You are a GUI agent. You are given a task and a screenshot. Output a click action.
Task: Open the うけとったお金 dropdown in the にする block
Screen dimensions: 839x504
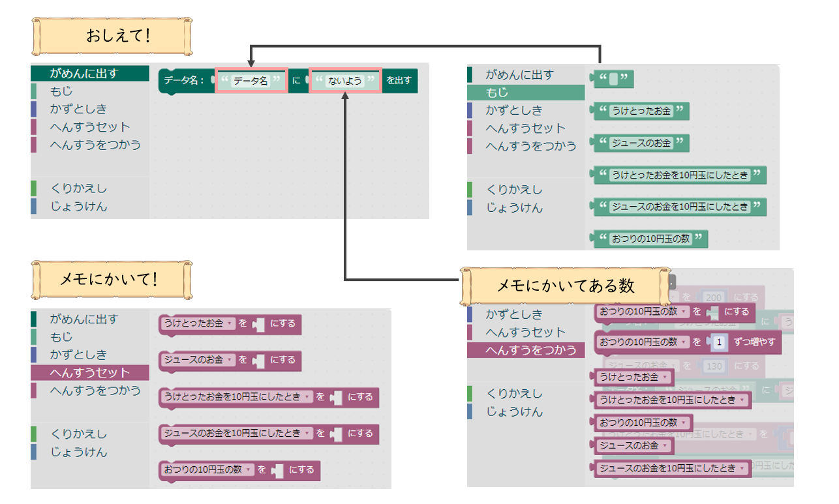(230, 323)
